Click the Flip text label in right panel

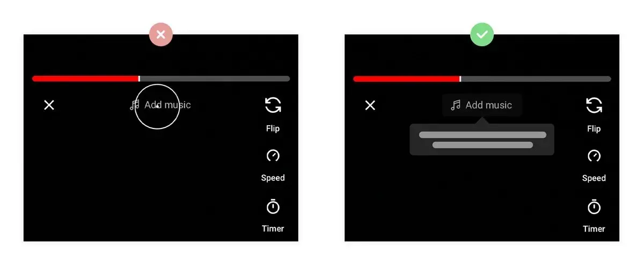(x=594, y=128)
